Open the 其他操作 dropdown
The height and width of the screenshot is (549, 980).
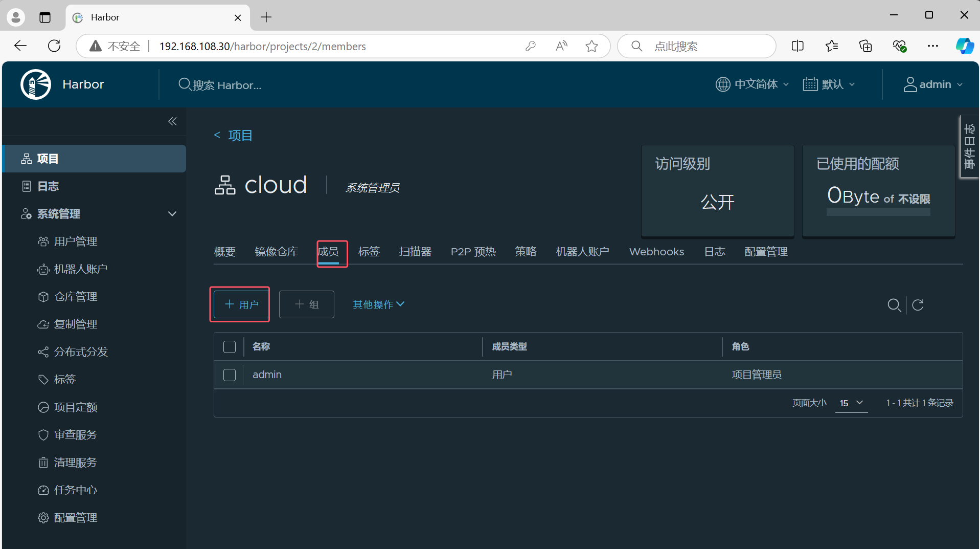[379, 304]
